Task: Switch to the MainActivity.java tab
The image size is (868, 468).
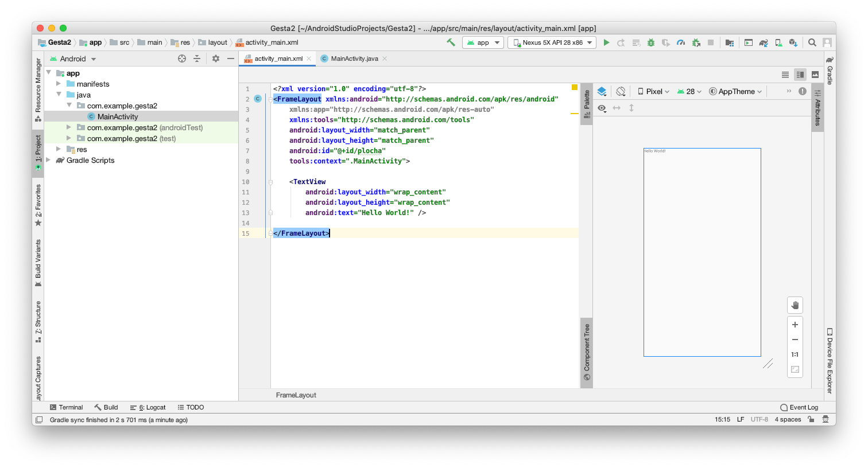Action: [354, 58]
